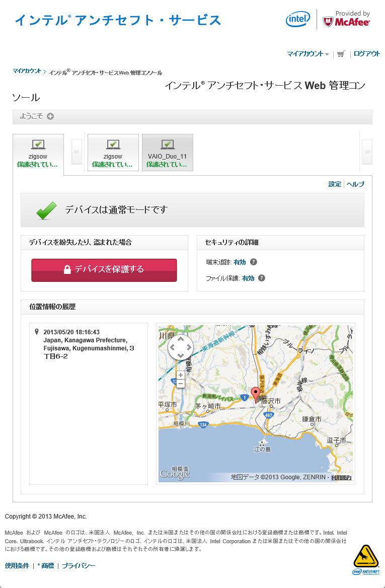Image resolution: width=385 pixels, height=588 pixels.
Task: Click the green checkmark status icon
Action: coord(46,210)
